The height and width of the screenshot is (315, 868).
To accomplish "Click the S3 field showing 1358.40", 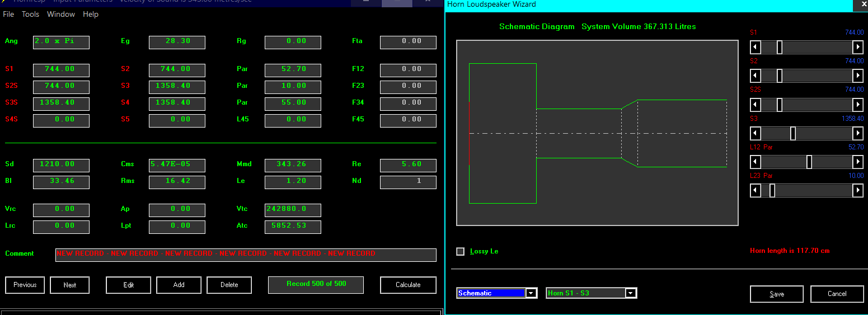I will [177, 87].
